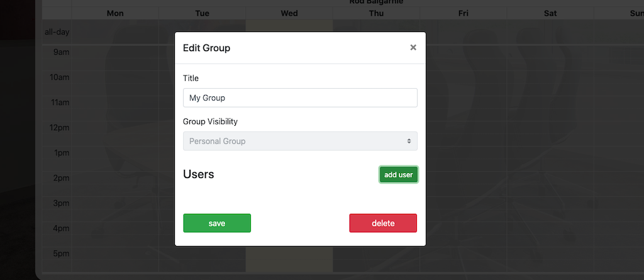Delete the group with red button
The image size is (644, 280).
(383, 223)
